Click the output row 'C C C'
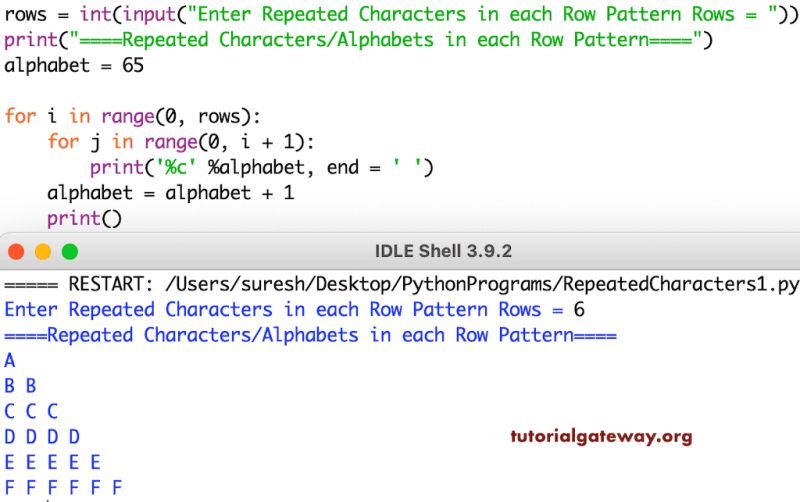800x502 pixels. (31, 411)
